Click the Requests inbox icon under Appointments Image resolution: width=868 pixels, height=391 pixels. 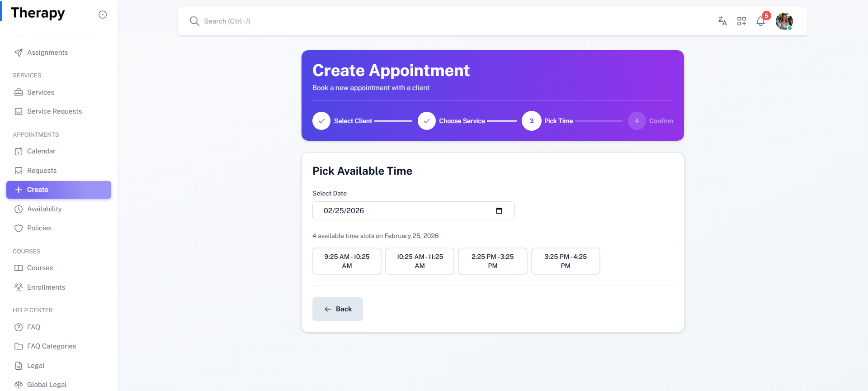[x=19, y=171]
